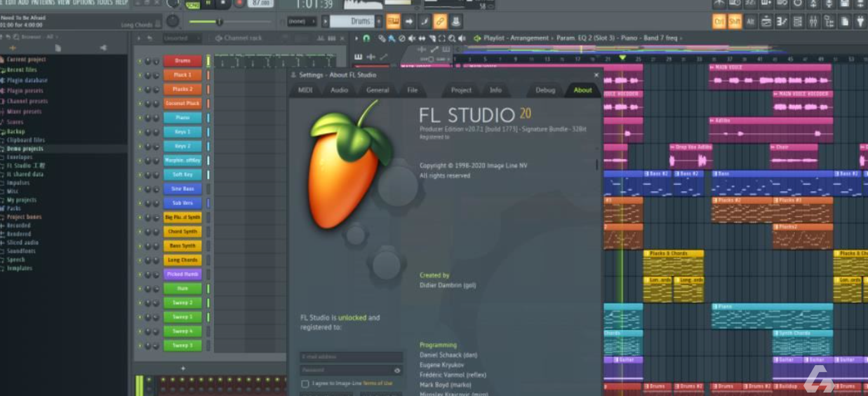Toggle the Ctrl modifier button
Viewport: 868px width, 396px height.
[x=719, y=22]
